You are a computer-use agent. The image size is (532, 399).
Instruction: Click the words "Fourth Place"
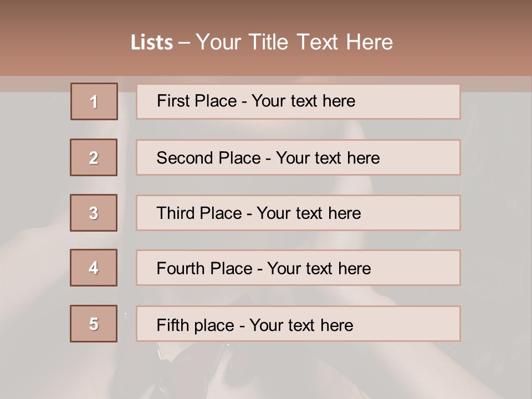(x=204, y=269)
